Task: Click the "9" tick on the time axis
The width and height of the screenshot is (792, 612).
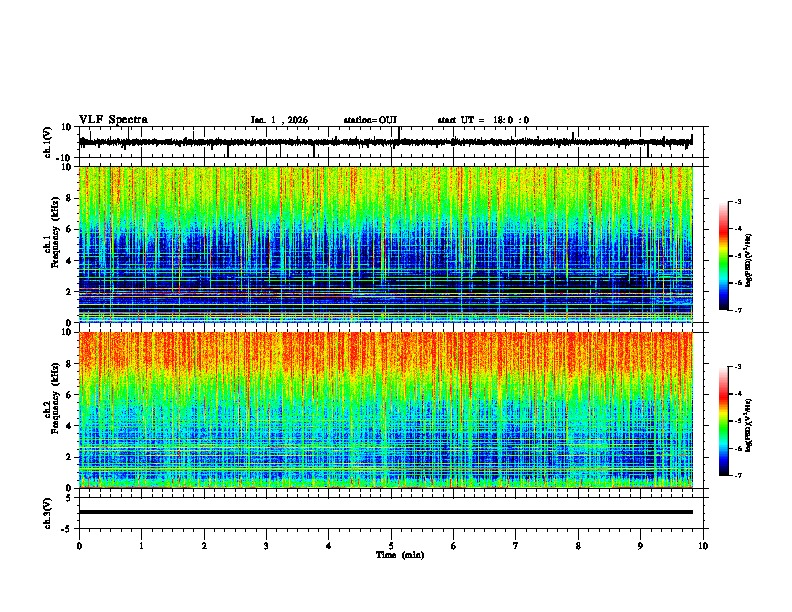Action: [x=640, y=546]
